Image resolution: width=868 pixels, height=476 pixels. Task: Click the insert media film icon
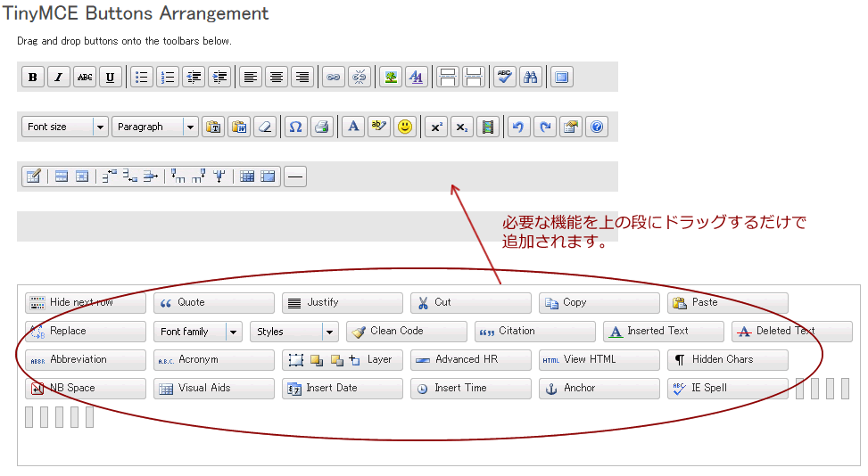pyautogui.click(x=488, y=127)
